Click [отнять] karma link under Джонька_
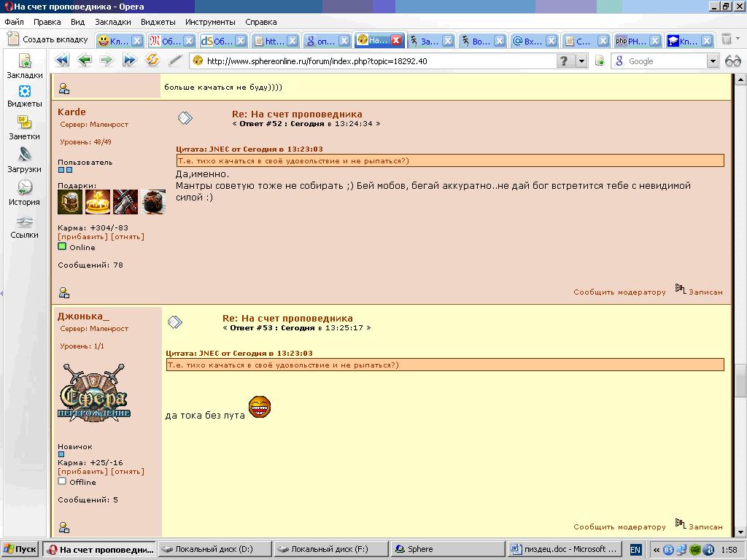Image resolution: width=747 pixels, height=560 pixels. tap(128, 472)
